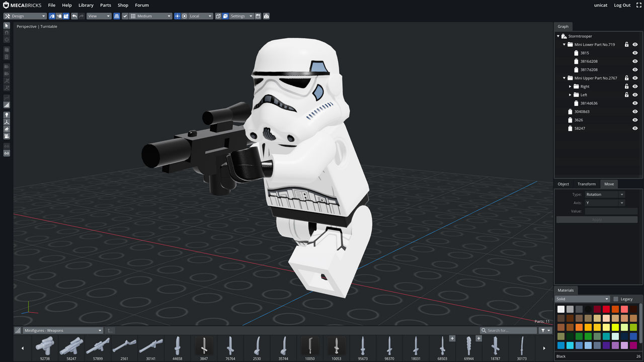This screenshot has width=644, height=362.
Task: Click the Log Out link
Action: [622, 5]
